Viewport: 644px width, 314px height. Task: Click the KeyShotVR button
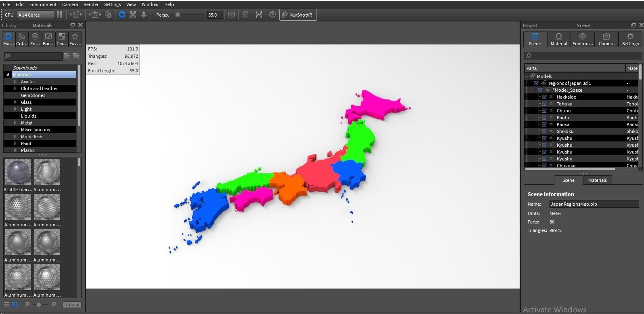pos(298,15)
